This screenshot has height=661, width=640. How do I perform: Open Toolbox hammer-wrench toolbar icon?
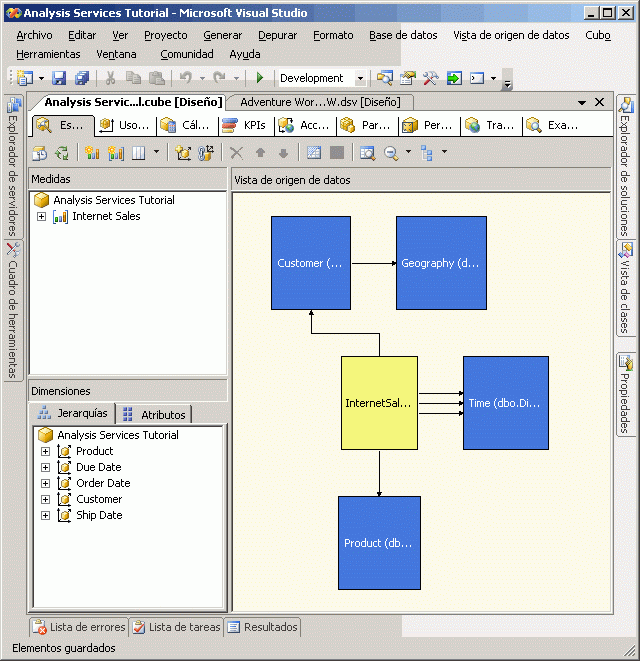tap(430, 78)
